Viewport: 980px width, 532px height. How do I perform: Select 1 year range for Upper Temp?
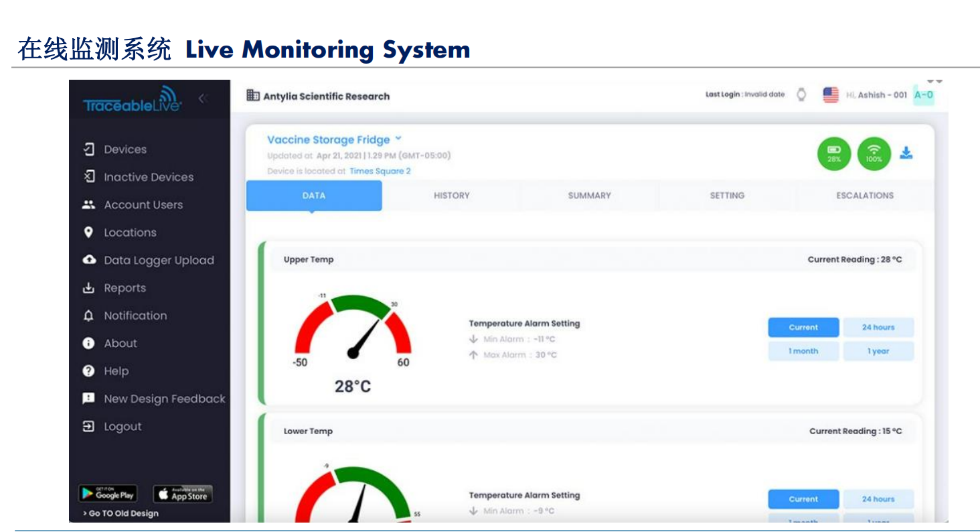tap(878, 351)
